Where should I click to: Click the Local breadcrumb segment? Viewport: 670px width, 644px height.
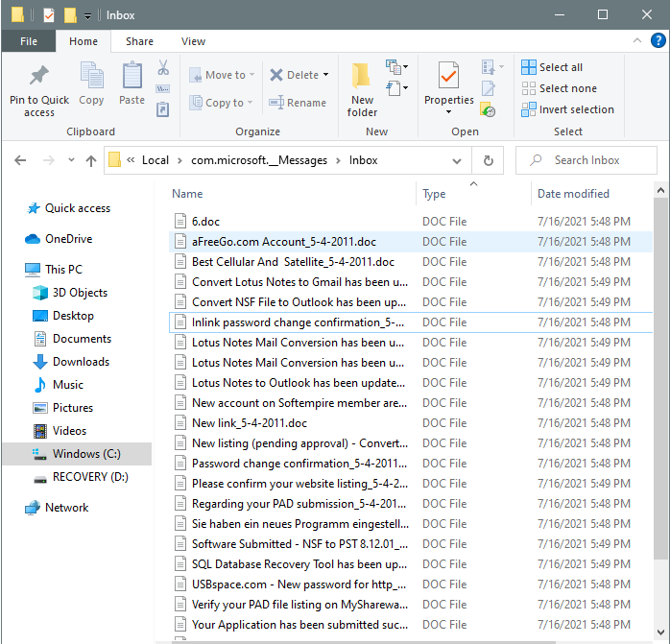point(156,160)
